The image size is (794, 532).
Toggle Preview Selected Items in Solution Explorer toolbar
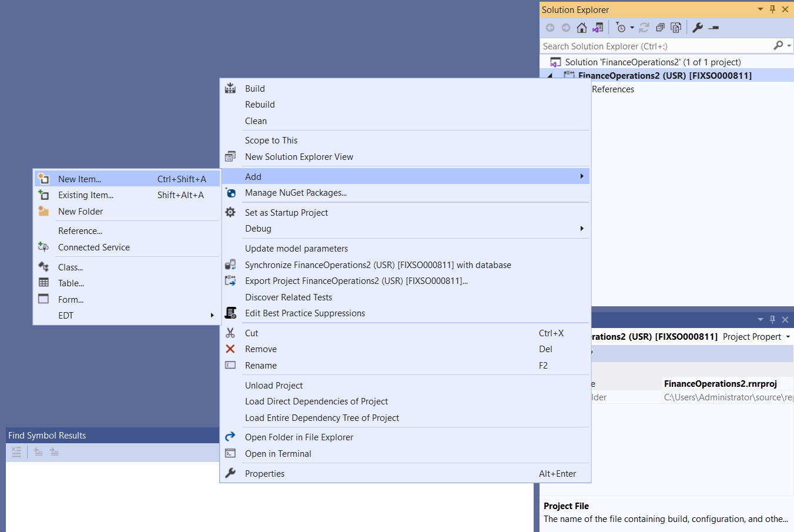point(713,28)
